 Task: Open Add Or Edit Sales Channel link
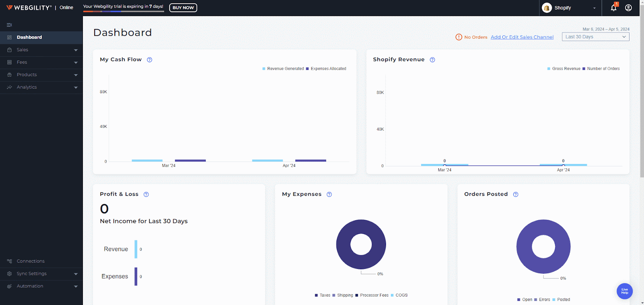[522, 37]
